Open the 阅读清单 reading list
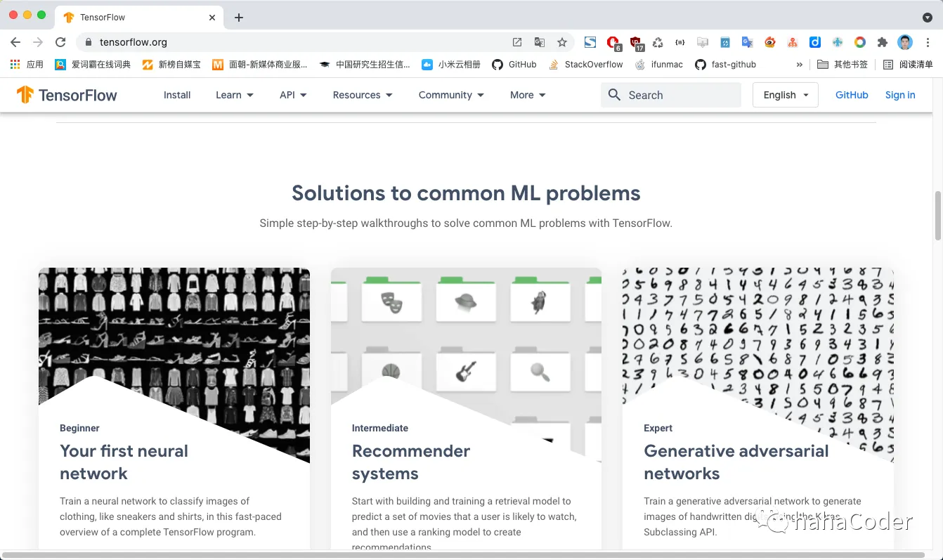This screenshot has width=943, height=560. point(908,64)
